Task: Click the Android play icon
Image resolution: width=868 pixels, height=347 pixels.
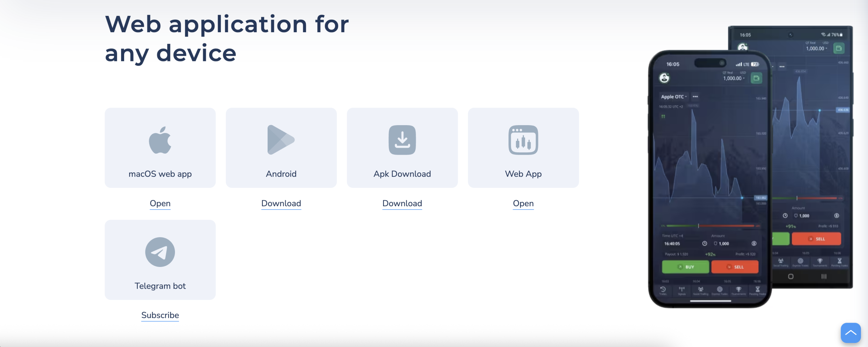Action: point(281,140)
